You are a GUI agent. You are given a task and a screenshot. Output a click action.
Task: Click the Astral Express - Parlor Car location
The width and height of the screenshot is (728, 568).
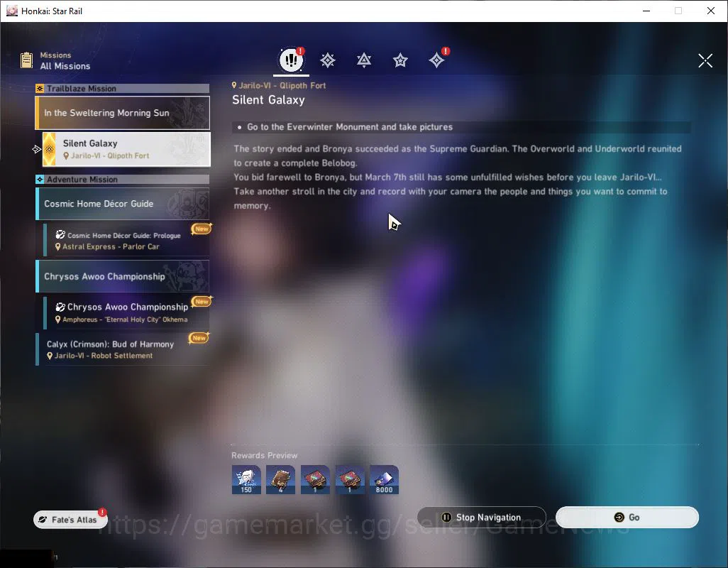107,246
